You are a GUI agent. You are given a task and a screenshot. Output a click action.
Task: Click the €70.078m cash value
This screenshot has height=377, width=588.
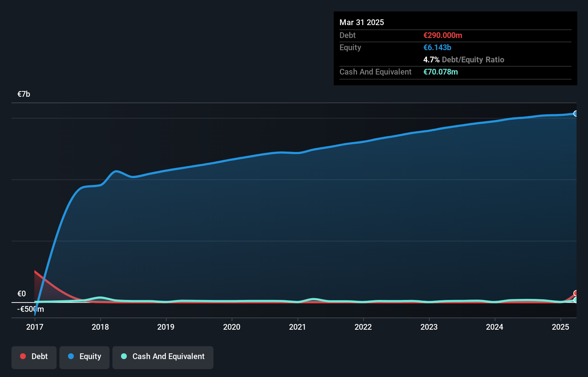(x=440, y=72)
